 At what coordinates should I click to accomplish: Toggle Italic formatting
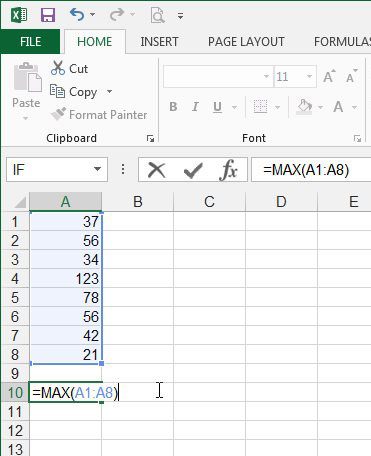coord(195,107)
